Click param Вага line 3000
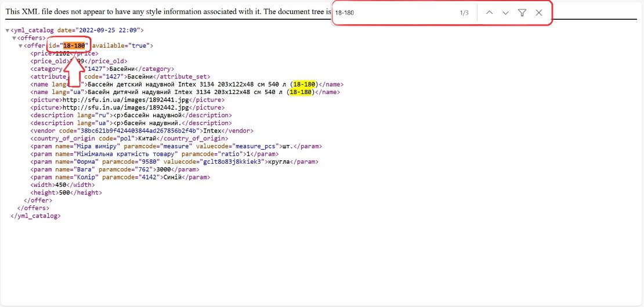Screen dimensions: 644x307 click(x=115, y=169)
